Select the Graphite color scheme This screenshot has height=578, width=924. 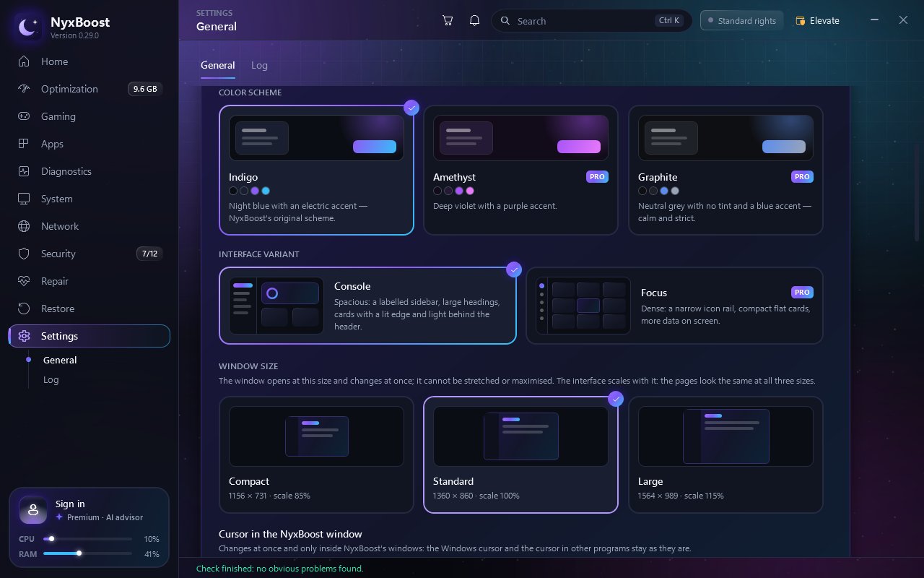point(725,171)
